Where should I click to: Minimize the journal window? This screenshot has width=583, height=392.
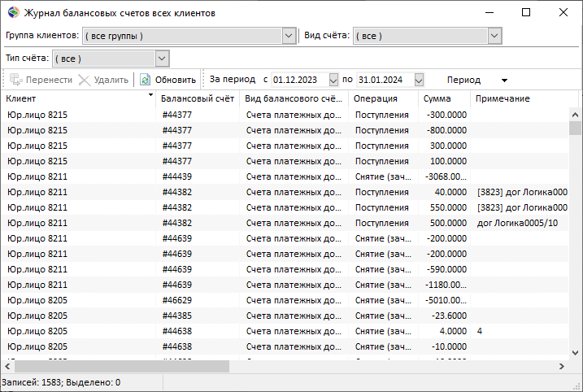[x=489, y=13]
